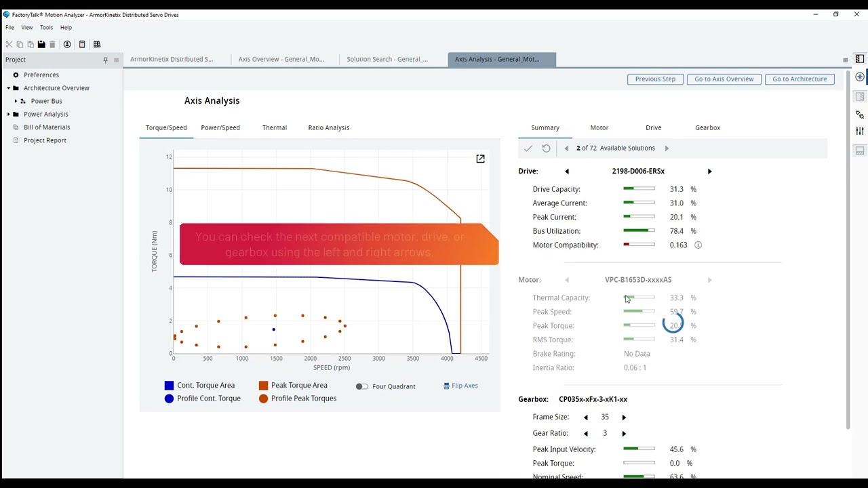The width and height of the screenshot is (868, 488).
Task: Increase gearbox Frame Size with right arrow
Action: (x=624, y=418)
